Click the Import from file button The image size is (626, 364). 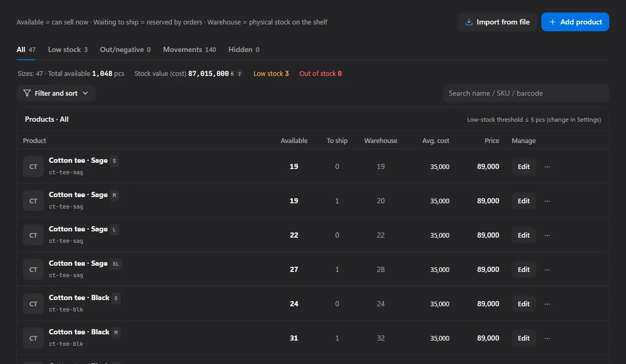pyautogui.click(x=497, y=22)
